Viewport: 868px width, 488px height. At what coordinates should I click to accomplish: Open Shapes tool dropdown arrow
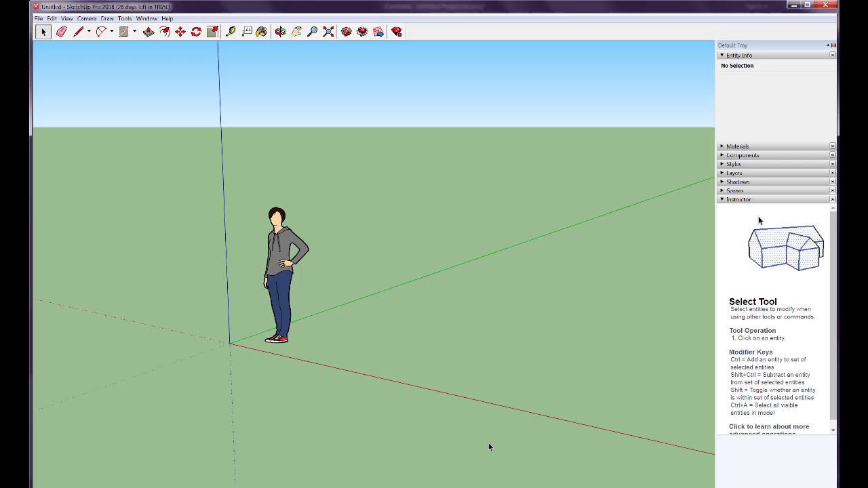[134, 32]
